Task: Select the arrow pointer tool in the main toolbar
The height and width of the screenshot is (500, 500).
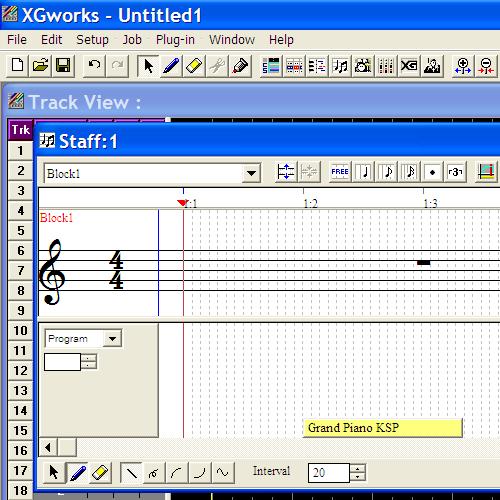Action: [x=148, y=66]
